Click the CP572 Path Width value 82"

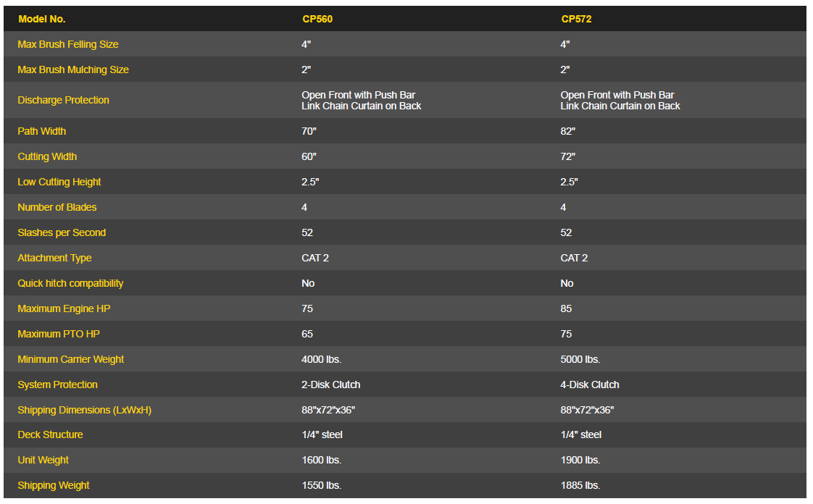click(568, 131)
